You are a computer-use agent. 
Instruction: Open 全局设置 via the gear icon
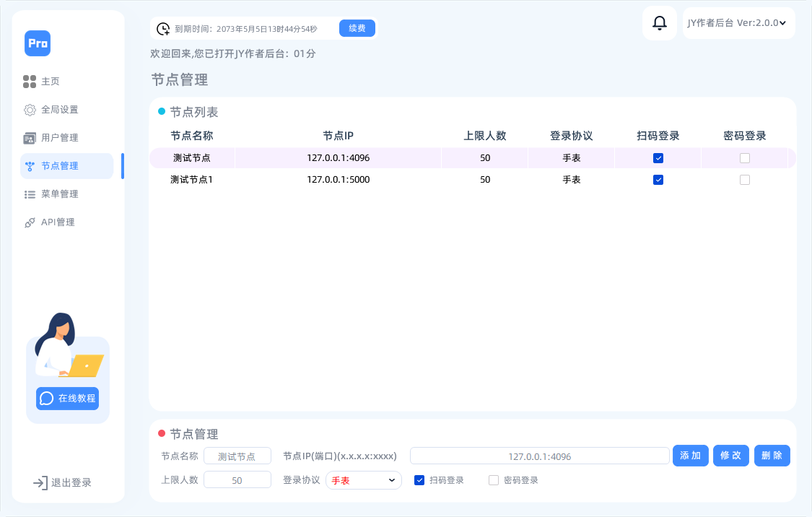[30, 109]
